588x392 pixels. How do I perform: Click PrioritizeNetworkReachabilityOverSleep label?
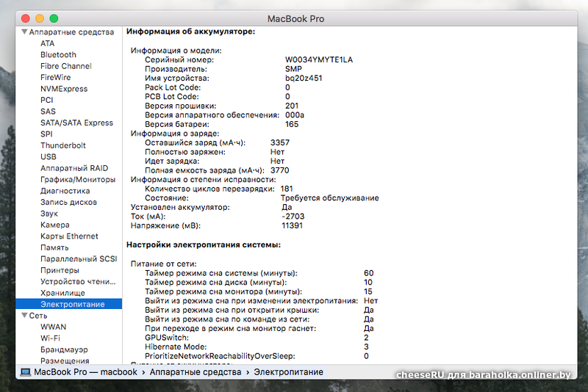coord(220,356)
